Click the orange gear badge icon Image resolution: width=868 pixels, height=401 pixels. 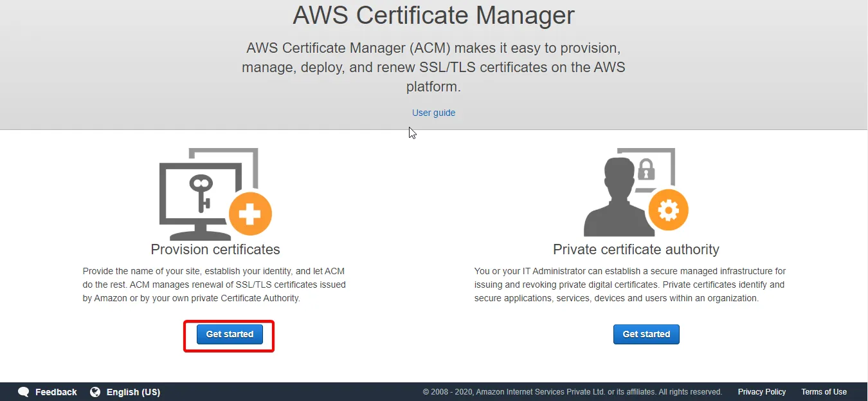tap(669, 210)
